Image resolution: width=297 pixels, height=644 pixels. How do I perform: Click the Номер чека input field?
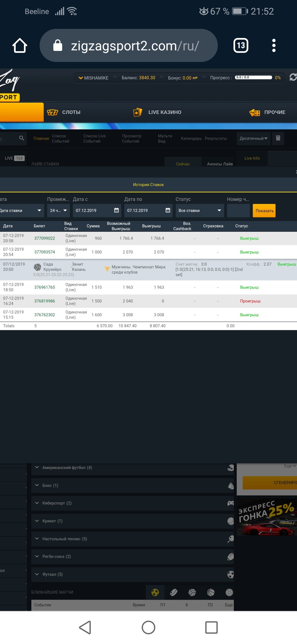pos(238,211)
